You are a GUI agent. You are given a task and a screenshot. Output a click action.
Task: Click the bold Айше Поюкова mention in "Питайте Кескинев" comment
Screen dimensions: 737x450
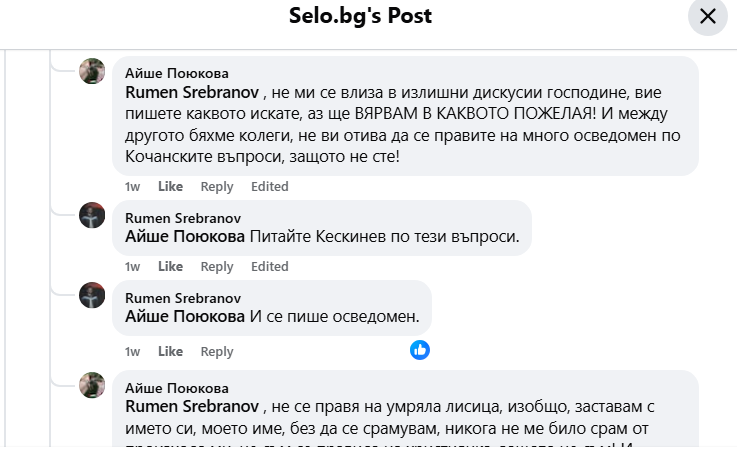point(185,236)
